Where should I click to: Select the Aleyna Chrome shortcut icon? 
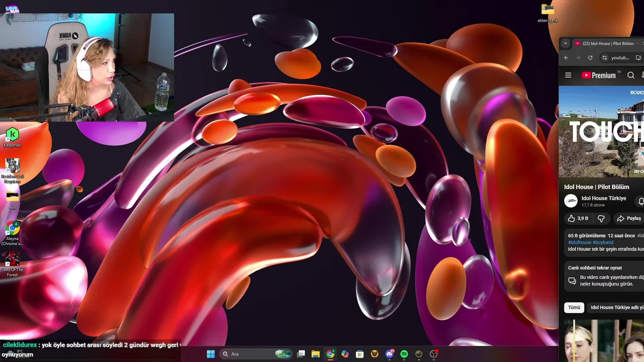pos(12,233)
